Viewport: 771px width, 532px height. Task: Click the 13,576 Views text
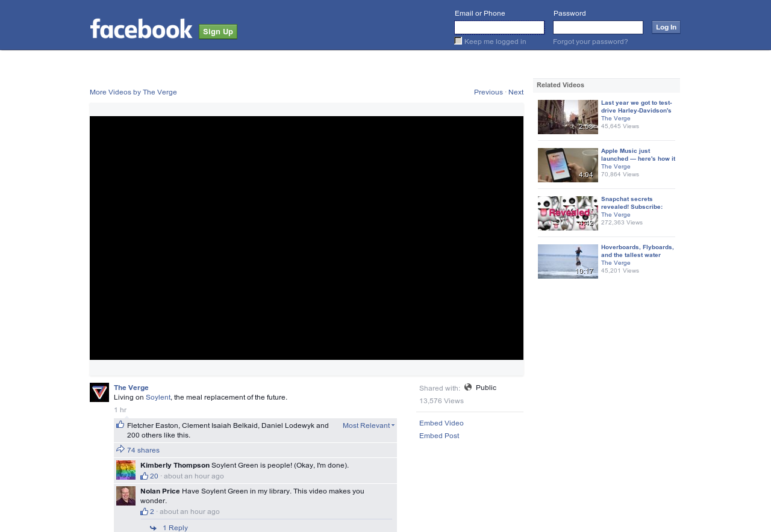(x=442, y=401)
